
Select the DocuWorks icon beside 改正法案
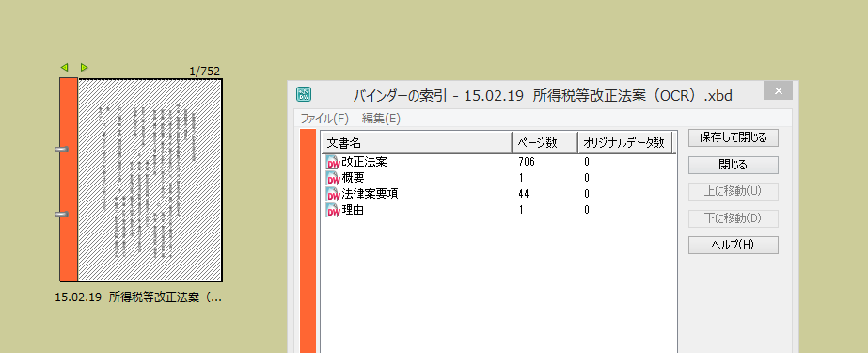(332, 162)
